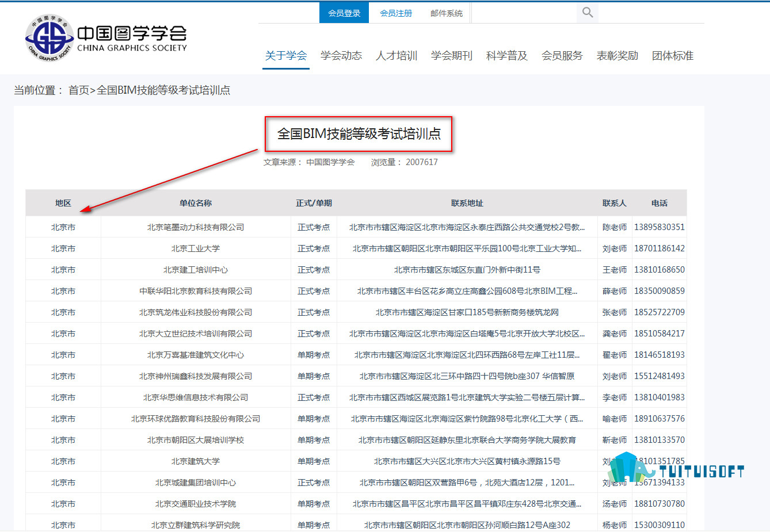Click phone number 13810133570
The height and width of the screenshot is (532, 770).
[x=660, y=440]
